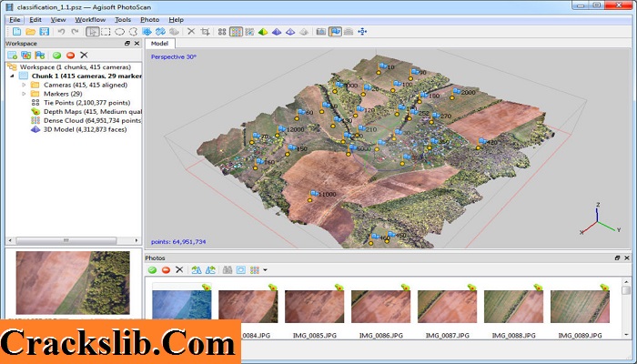Viewport: 637px width, 364px height.
Task: Click binoculars icon in Photos toolbar
Action: (x=227, y=269)
